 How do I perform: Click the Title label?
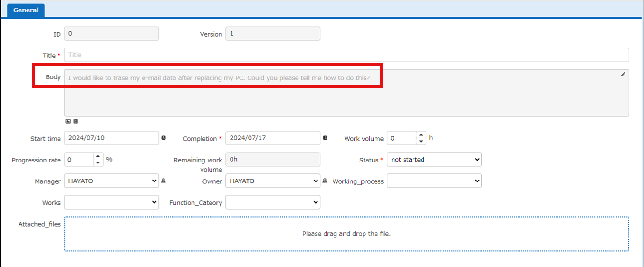coord(49,56)
